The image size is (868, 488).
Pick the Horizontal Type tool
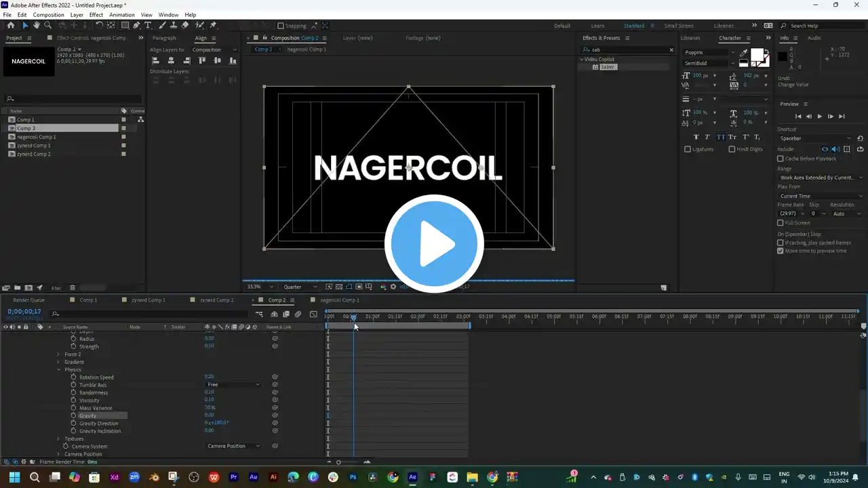click(148, 25)
